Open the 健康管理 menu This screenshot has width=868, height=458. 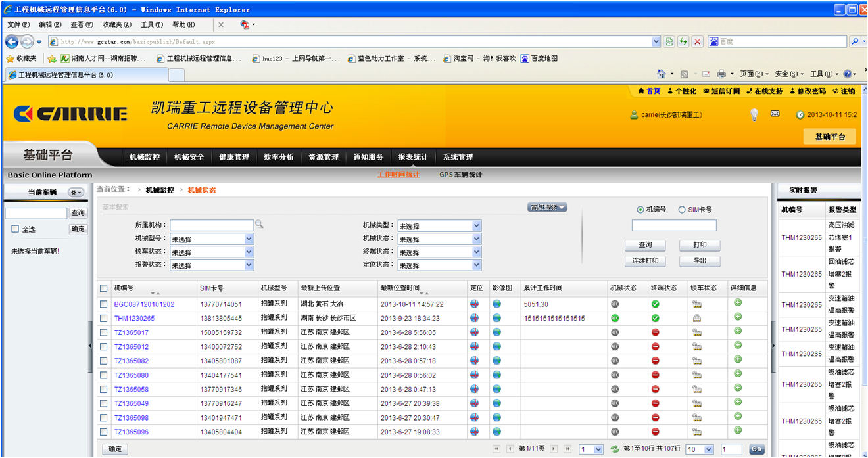234,157
